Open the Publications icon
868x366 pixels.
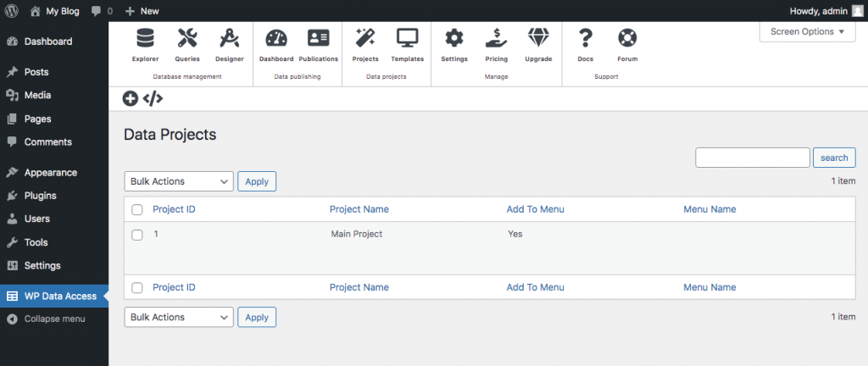318,39
